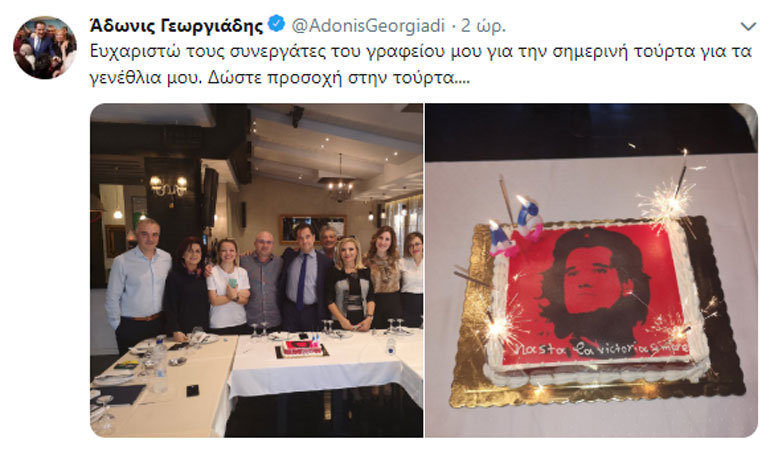Click the 2 ώρ. timestamp
This screenshot has width=770, height=451.
coord(483,26)
